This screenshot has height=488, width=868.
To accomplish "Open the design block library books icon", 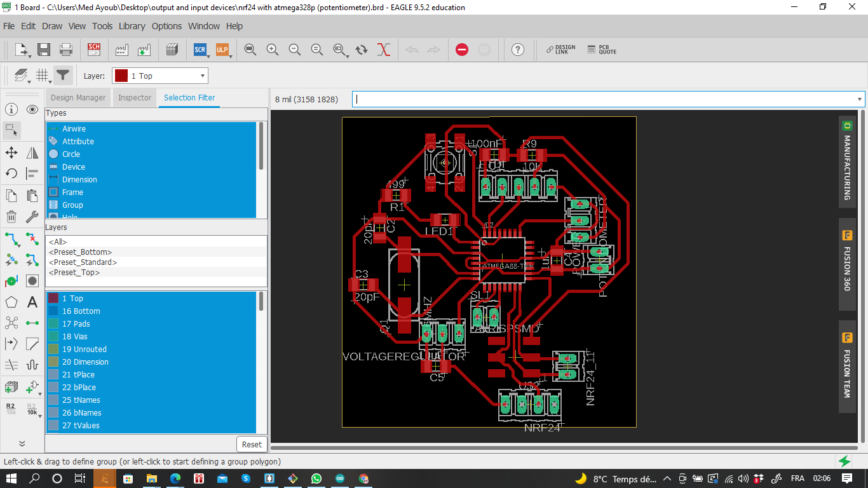I will 172,50.
